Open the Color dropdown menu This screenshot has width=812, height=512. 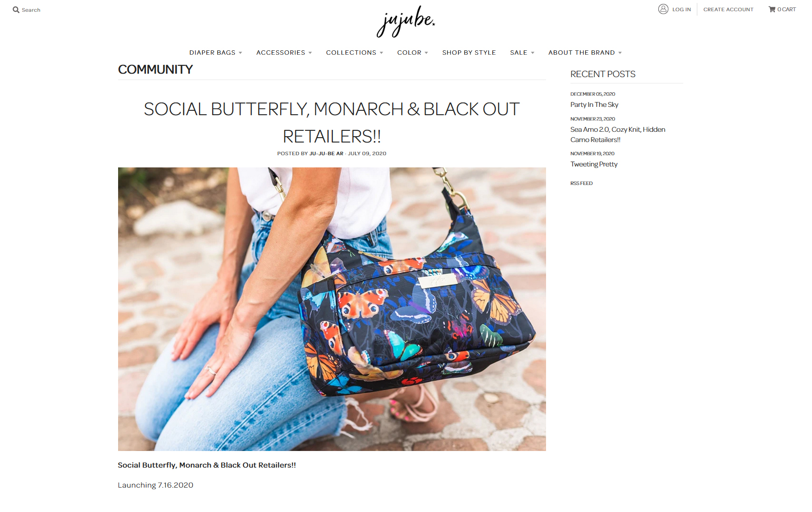pyautogui.click(x=412, y=53)
